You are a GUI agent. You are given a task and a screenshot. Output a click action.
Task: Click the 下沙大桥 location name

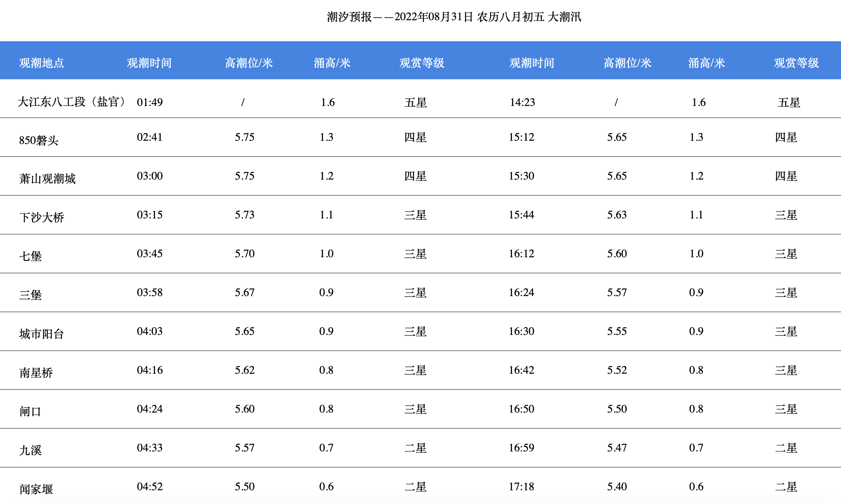(x=42, y=217)
